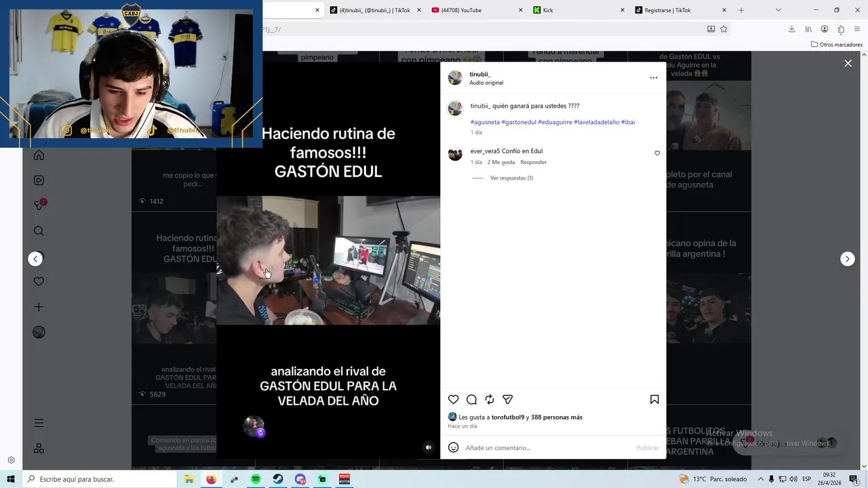868x488 pixels.
Task: Expand the system tray hidden icons chevron
Action: coord(759,479)
